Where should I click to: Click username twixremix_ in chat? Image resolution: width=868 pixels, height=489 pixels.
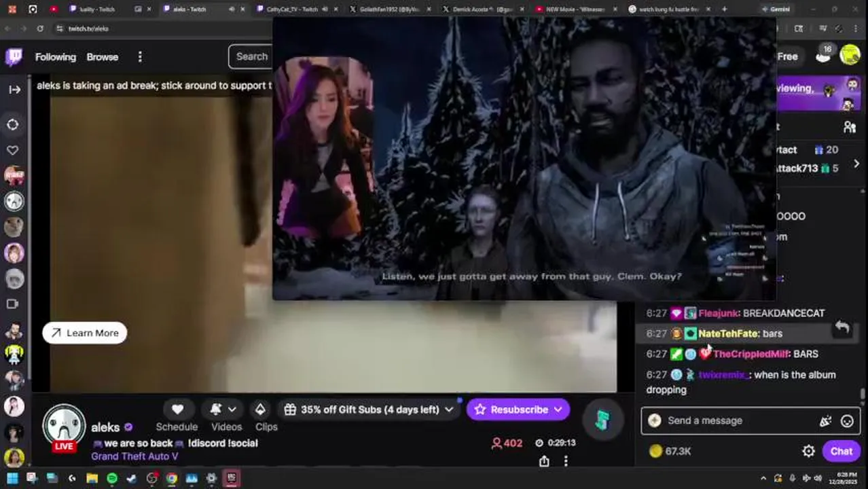723,375
